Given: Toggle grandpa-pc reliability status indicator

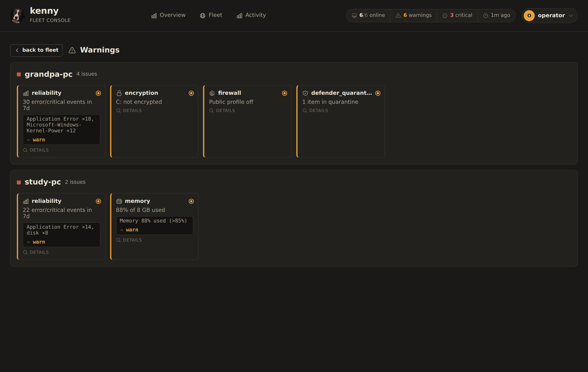Looking at the screenshot, I should (x=98, y=93).
